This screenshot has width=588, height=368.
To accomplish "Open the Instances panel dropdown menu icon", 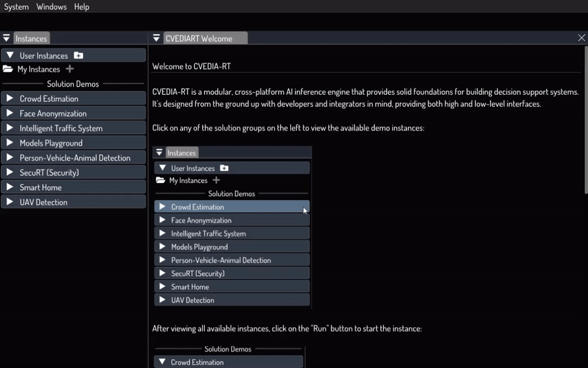I will pyautogui.click(x=6, y=38).
